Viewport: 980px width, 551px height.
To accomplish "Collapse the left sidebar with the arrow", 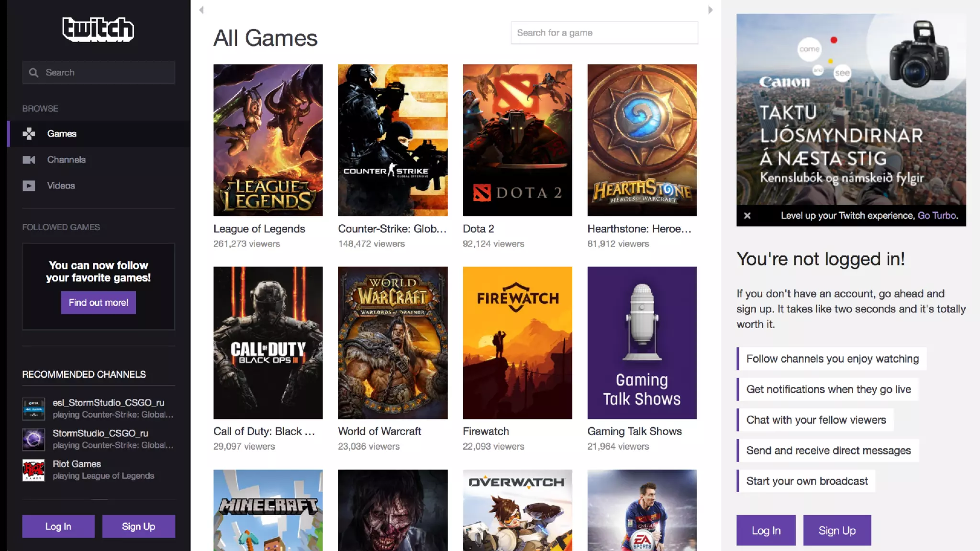I will click(201, 10).
